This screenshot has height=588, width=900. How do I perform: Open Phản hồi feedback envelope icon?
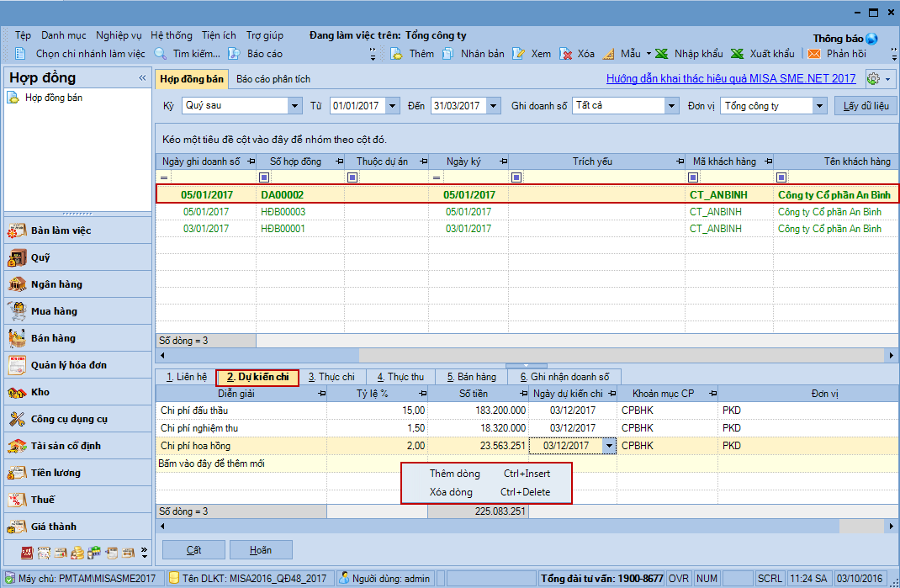click(813, 54)
